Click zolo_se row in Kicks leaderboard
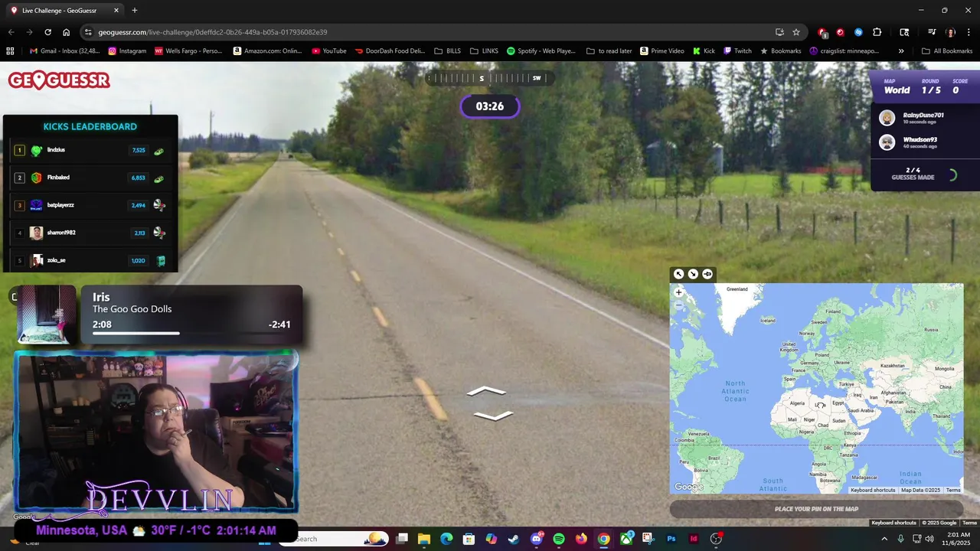 coord(90,260)
